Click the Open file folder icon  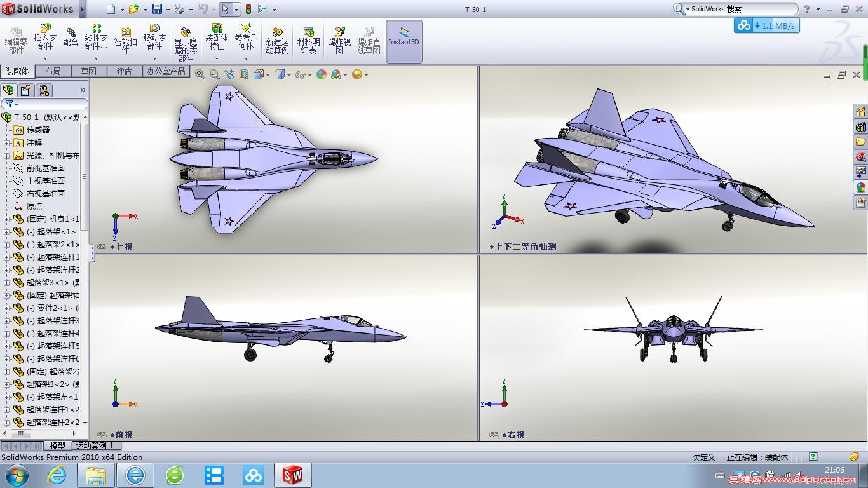(x=133, y=9)
